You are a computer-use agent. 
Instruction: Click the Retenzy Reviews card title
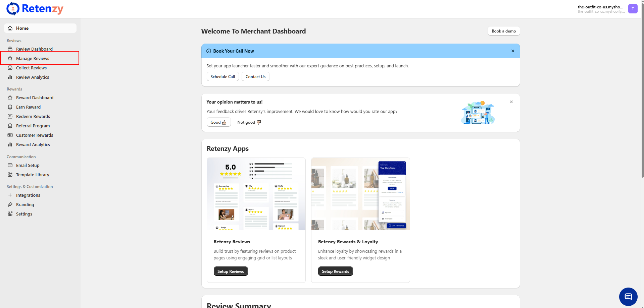[232, 242]
